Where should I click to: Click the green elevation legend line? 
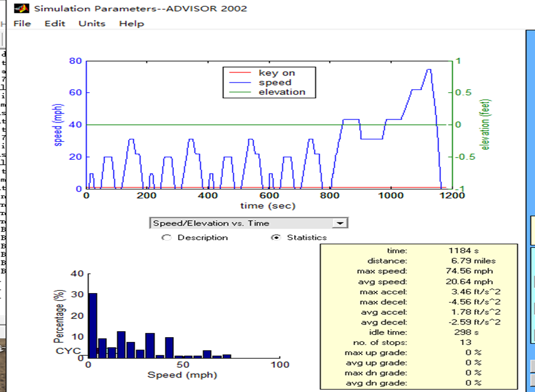pos(240,92)
